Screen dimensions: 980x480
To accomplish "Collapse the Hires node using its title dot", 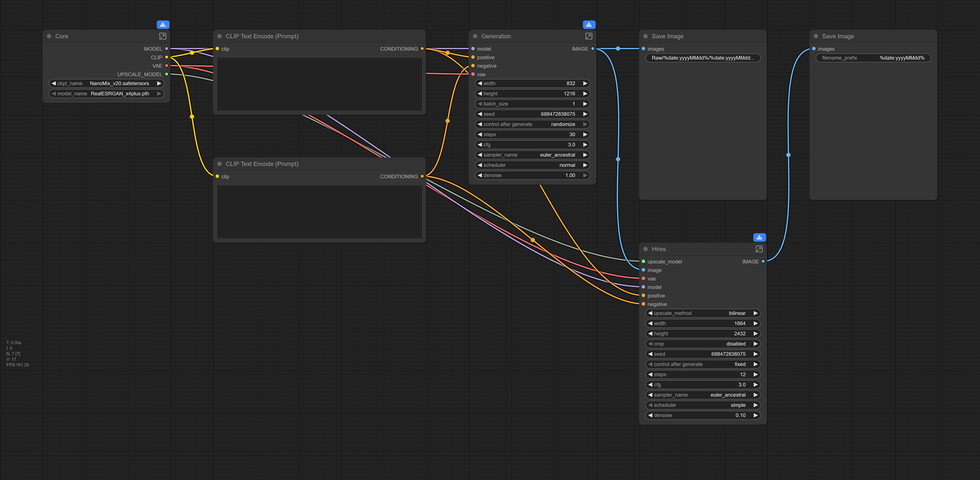I will pyautogui.click(x=645, y=249).
